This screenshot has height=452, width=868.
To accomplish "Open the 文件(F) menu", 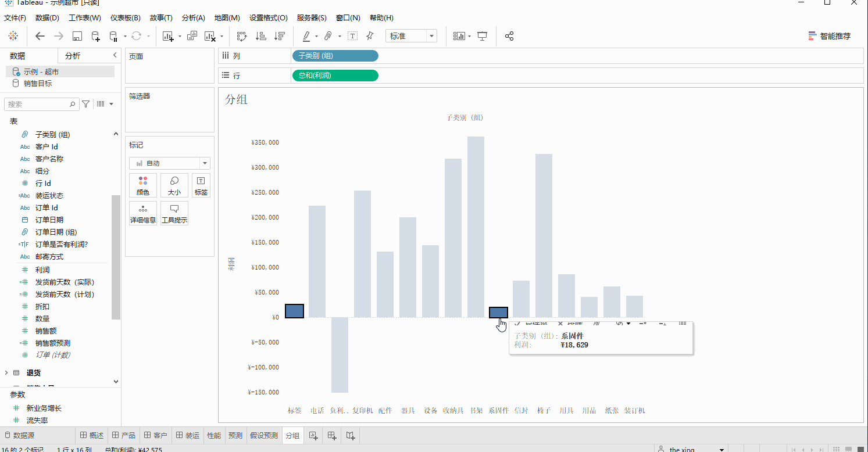I will point(15,18).
